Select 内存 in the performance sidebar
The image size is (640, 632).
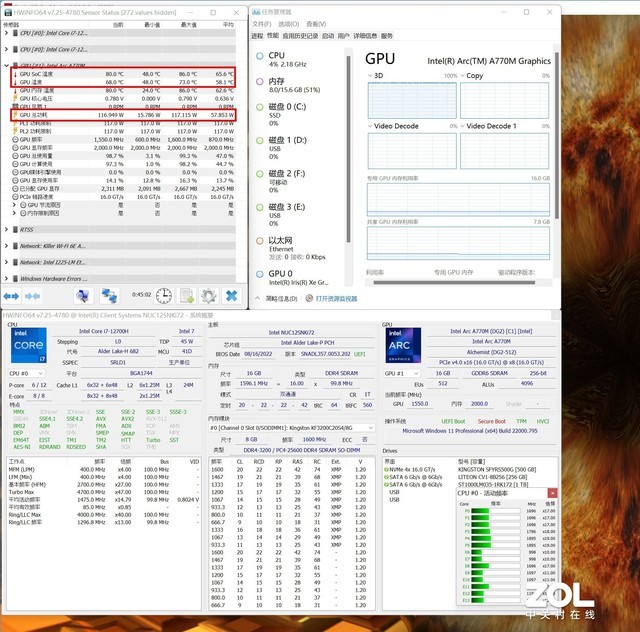[277, 80]
